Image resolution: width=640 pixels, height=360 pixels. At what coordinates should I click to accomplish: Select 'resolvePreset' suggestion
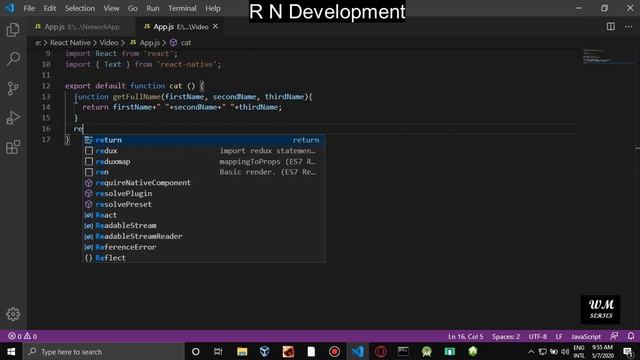204,204
